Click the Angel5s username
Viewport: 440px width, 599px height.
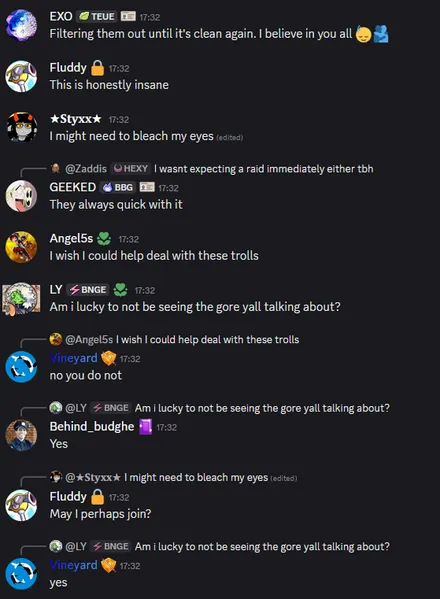coord(71,238)
